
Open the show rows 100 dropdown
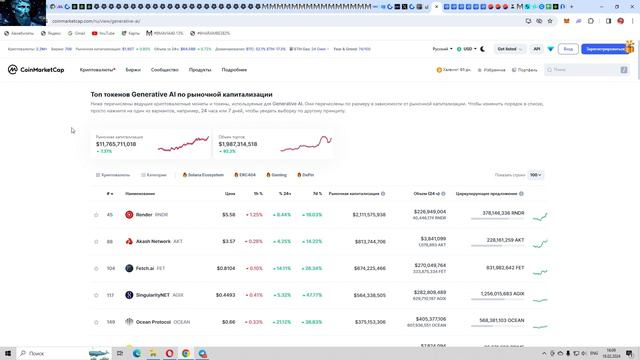pos(536,175)
